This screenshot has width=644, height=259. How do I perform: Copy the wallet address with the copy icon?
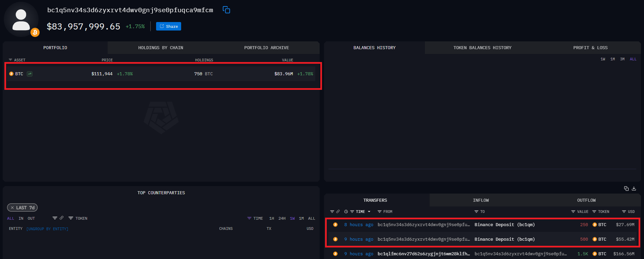coord(226,10)
